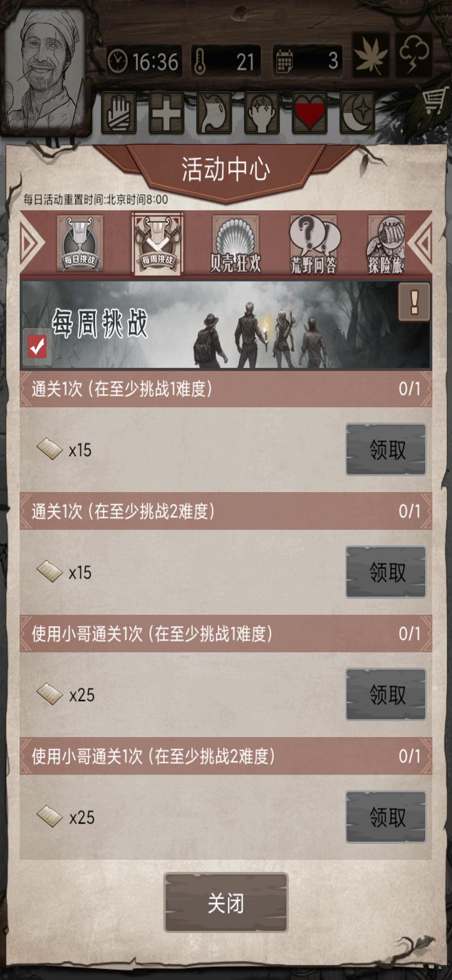Open the shopping cart store icon
452x980 pixels.
(434, 102)
